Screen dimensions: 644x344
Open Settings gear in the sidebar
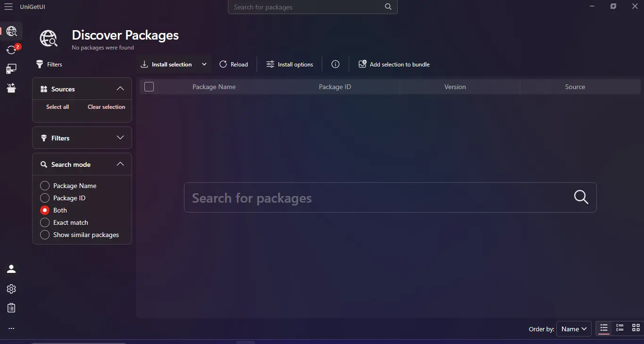click(11, 289)
